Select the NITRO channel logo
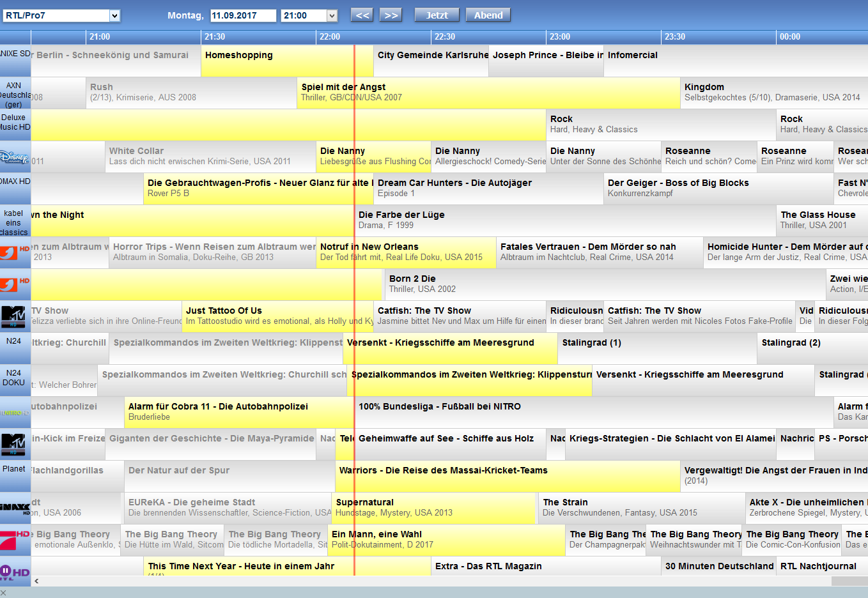This screenshot has width=868, height=598. pos(15,412)
